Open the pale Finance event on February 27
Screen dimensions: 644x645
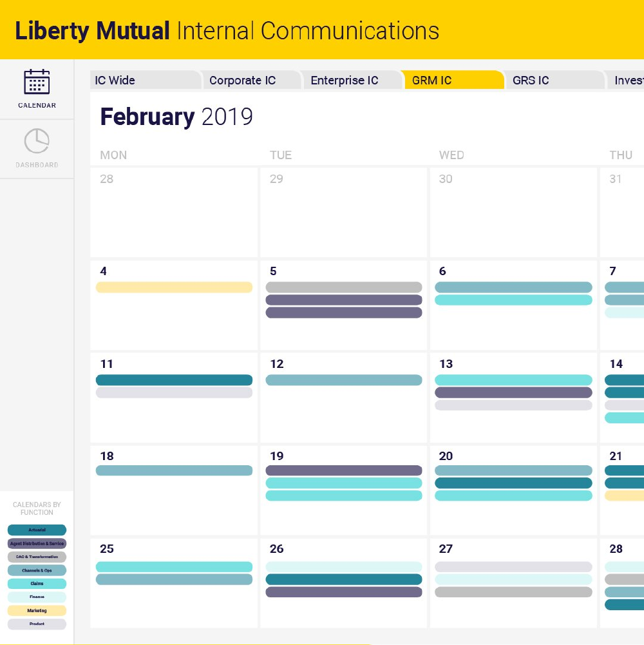tap(513, 579)
